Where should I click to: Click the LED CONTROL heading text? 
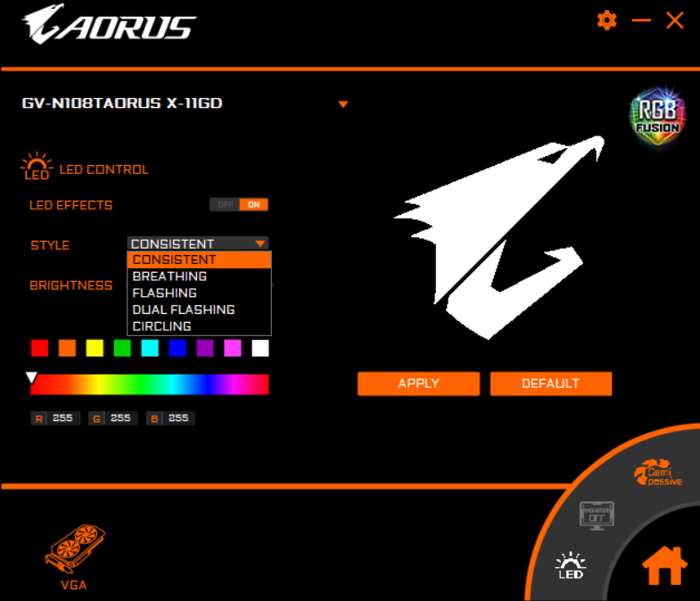tap(104, 169)
